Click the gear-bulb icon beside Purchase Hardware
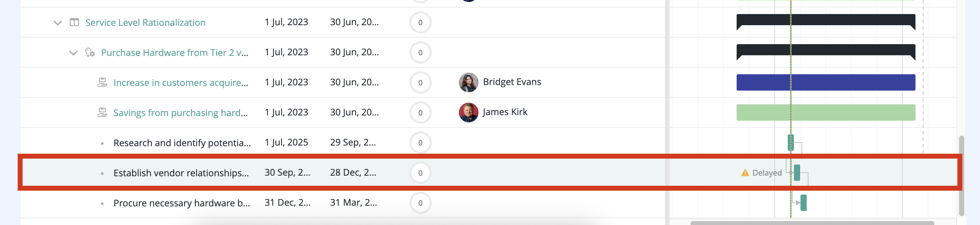This screenshot has height=225, width=980. click(90, 52)
